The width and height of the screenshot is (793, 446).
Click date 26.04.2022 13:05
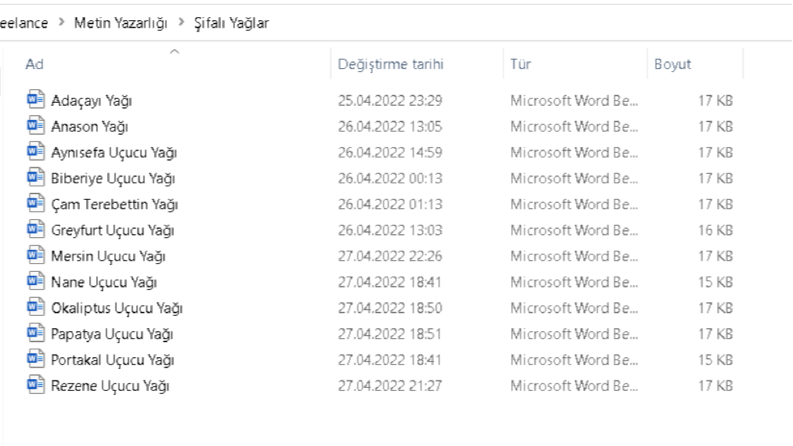(x=390, y=126)
